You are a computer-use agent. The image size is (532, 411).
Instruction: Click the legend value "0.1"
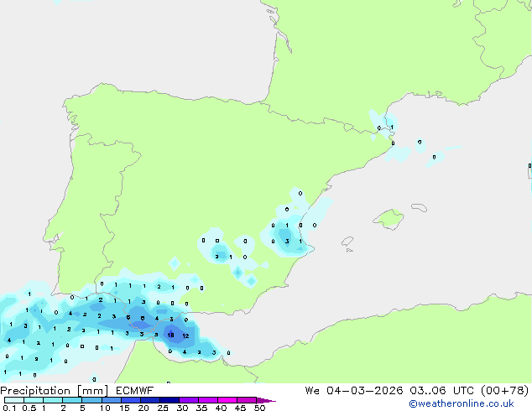(9, 408)
